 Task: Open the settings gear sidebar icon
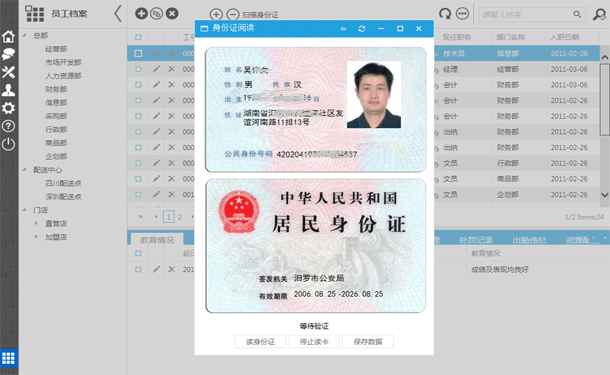coord(8,108)
